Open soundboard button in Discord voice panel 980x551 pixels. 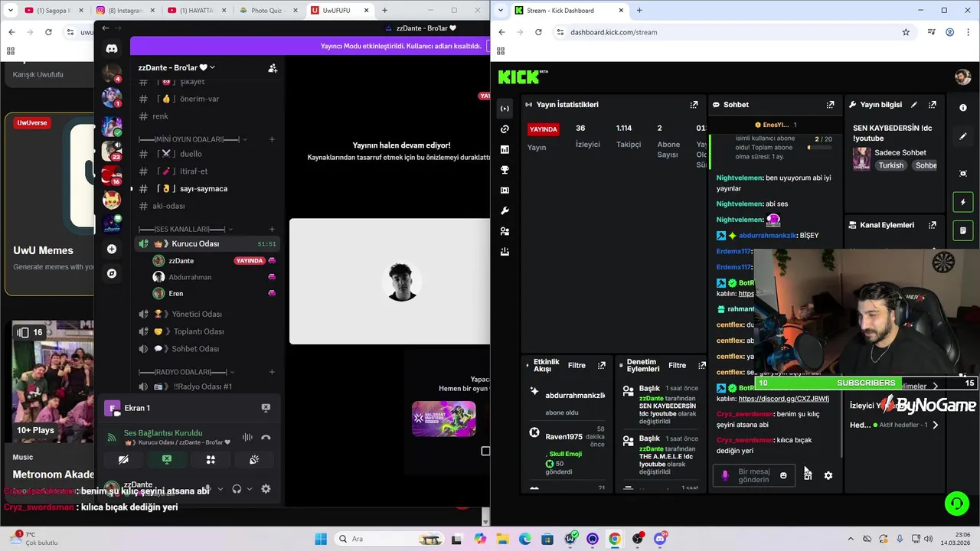[254, 459]
